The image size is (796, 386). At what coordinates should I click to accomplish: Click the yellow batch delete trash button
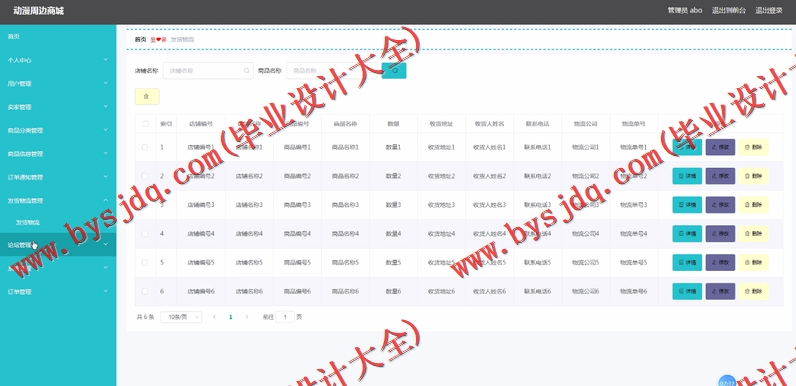point(147,96)
